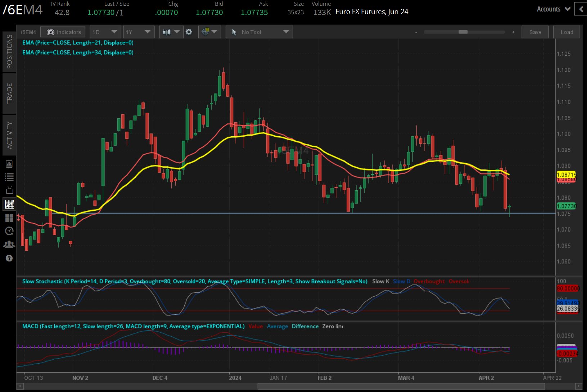Viewport: 587px width, 392px height.
Task: Expand the 1D interval dropdown
Action: click(105, 32)
